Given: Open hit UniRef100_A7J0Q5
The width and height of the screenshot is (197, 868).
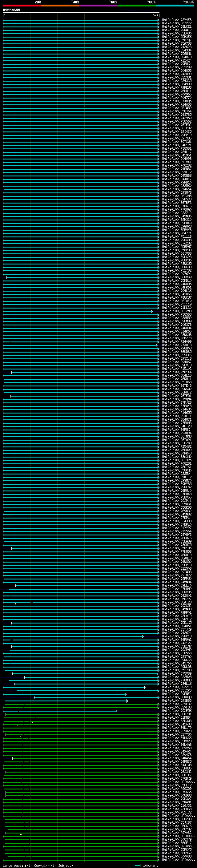Looking at the screenshot, I should click(x=177, y=101).
